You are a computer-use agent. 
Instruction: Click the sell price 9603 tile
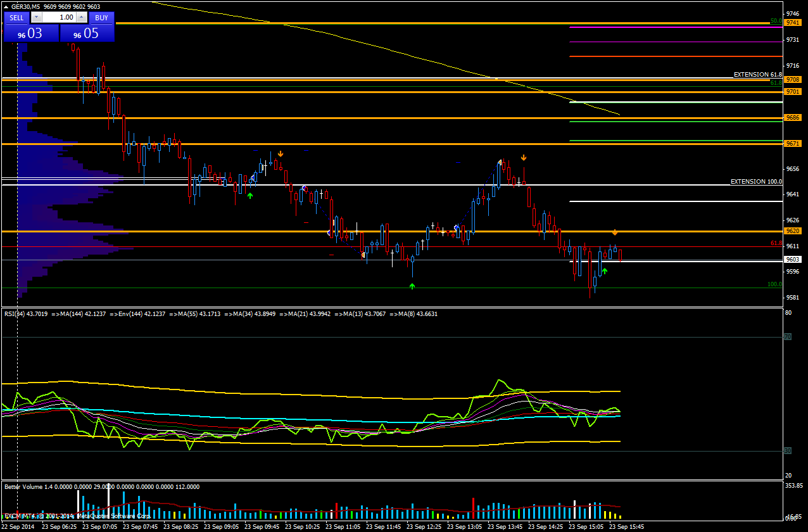[31, 34]
